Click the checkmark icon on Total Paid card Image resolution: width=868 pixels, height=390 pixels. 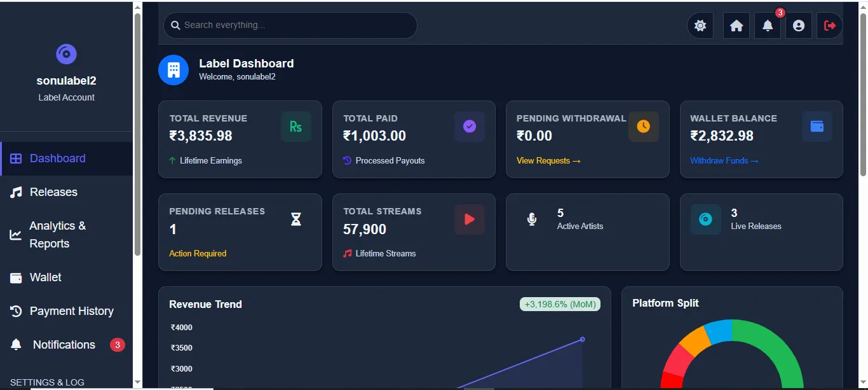point(470,127)
